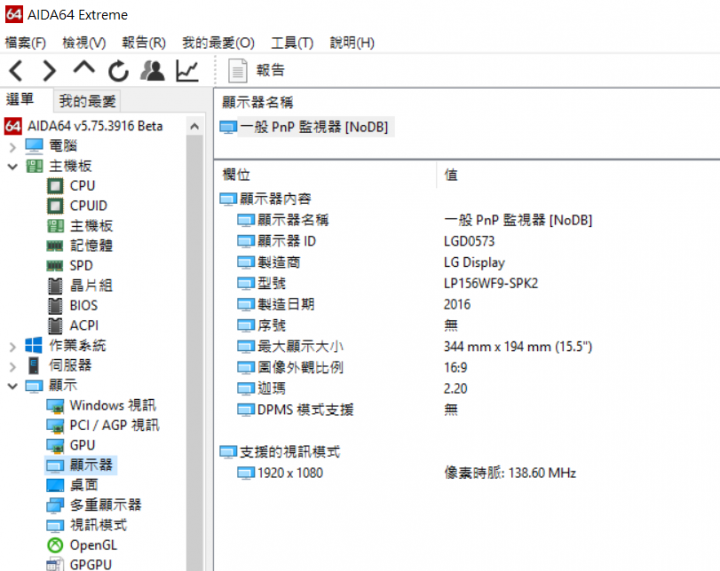The image size is (720, 571).
Task: Open Windows 視訊 tree item
Action: [101, 405]
